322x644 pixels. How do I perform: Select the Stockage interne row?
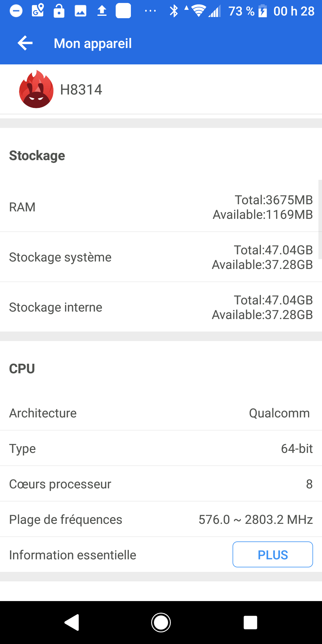pyautogui.click(x=161, y=307)
